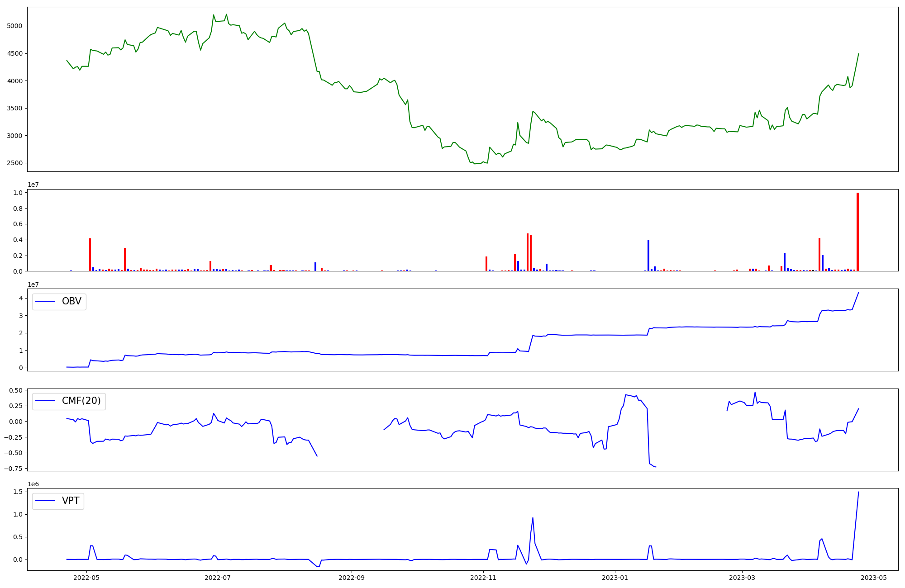Click the tall blue volume bar in January 2023
The height and width of the screenshot is (588, 905).
648,256
